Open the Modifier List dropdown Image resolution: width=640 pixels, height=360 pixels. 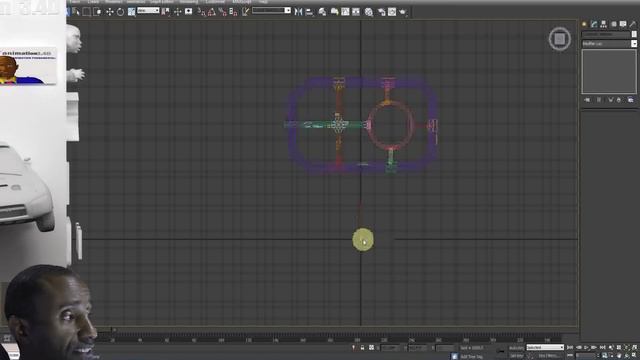[609, 43]
